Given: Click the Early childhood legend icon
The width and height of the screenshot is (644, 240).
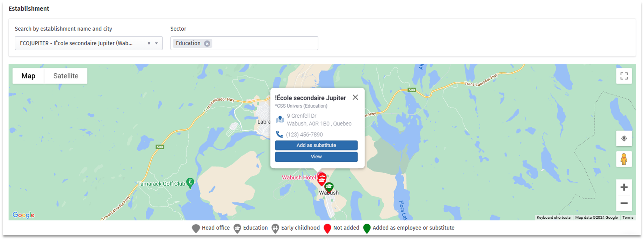Looking at the screenshot, I should [x=275, y=228].
